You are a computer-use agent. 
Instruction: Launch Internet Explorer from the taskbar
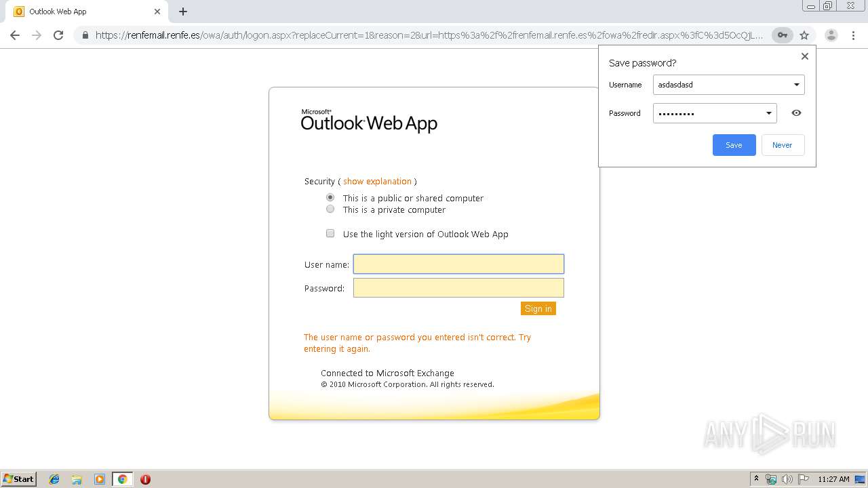pyautogui.click(x=54, y=479)
